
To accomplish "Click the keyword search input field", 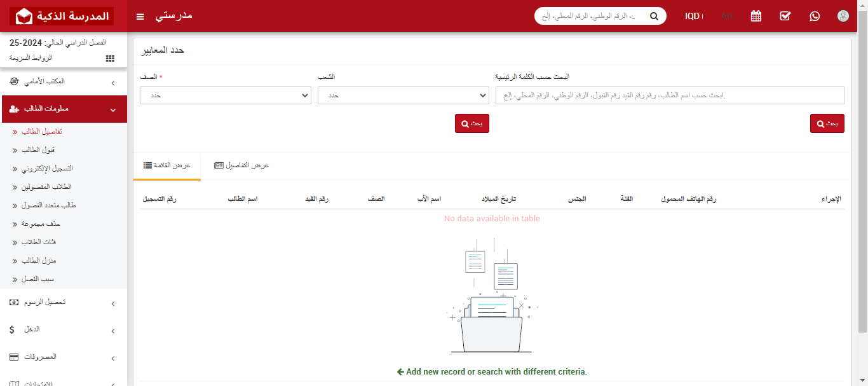I will [x=667, y=95].
